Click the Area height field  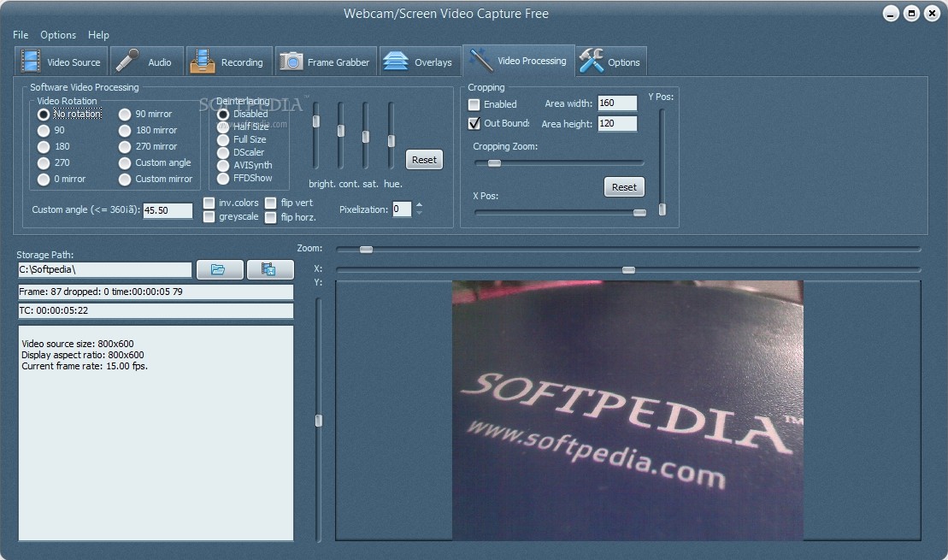tap(617, 123)
